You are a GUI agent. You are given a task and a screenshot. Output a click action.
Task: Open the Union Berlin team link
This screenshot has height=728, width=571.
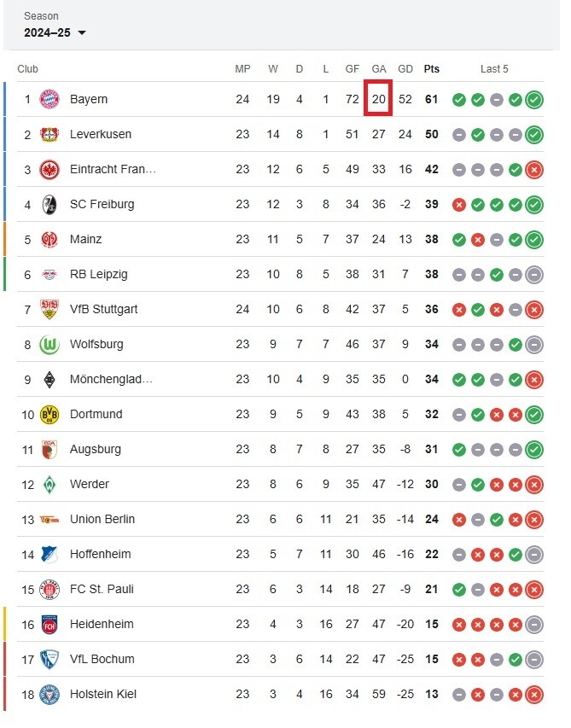(102, 519)
